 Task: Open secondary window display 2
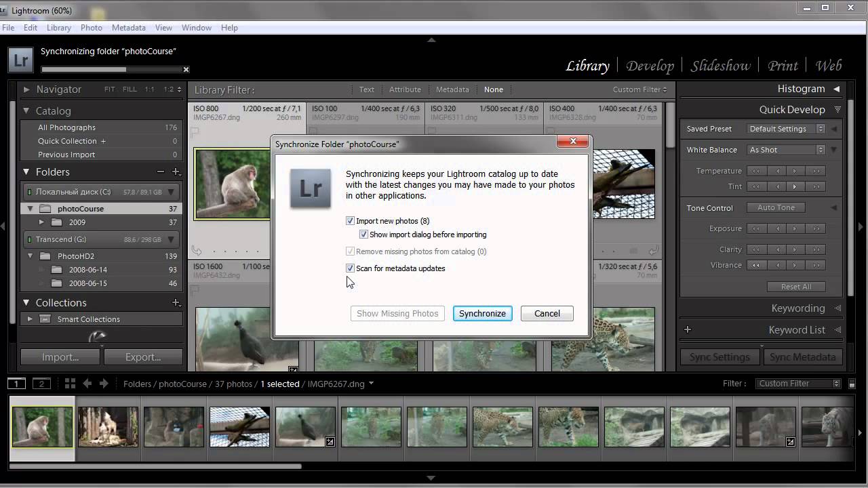pos(41,384)
